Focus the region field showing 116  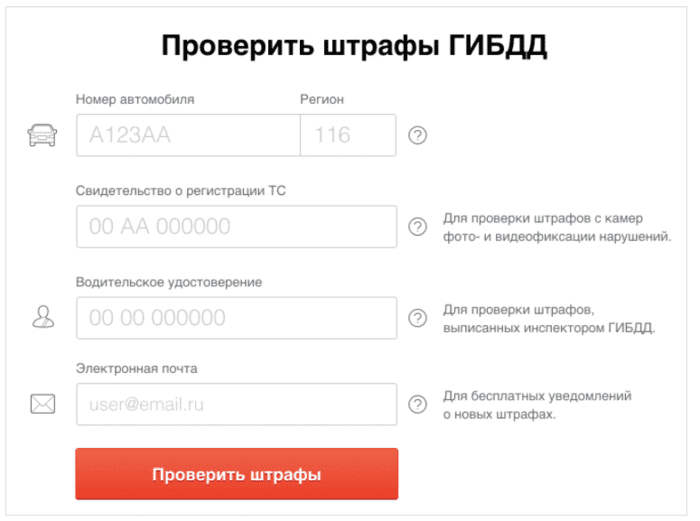(347, 135)
